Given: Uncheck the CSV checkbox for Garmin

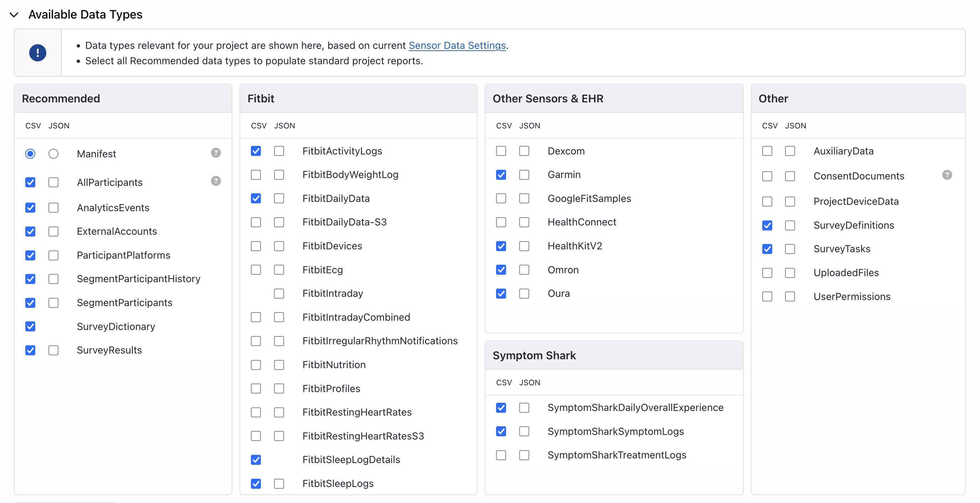Looking at the screenshot, I should [x=501, y=175].
